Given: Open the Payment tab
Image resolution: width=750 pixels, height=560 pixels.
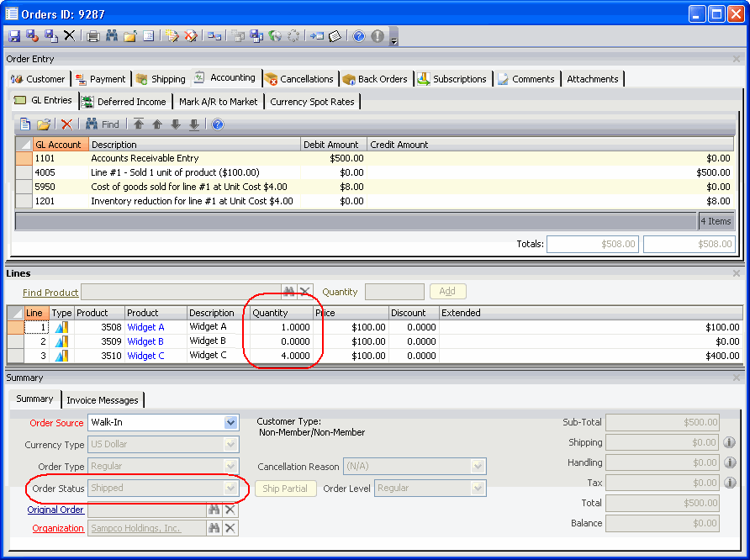Looking at the screenshot, I should [101, 79].
